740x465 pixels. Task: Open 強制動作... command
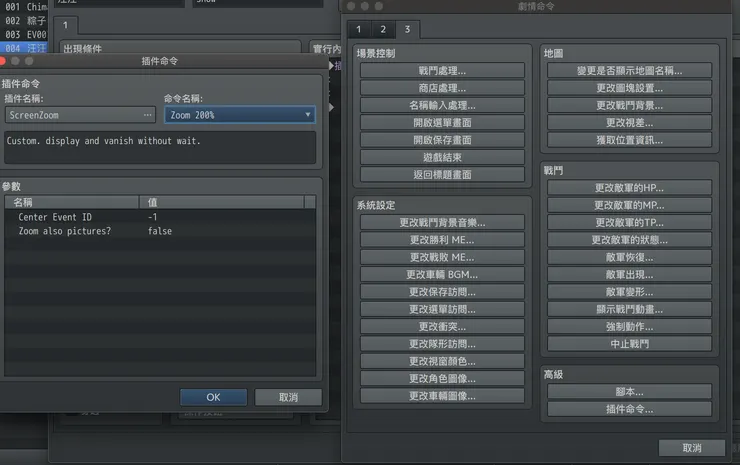click(630, 327)
